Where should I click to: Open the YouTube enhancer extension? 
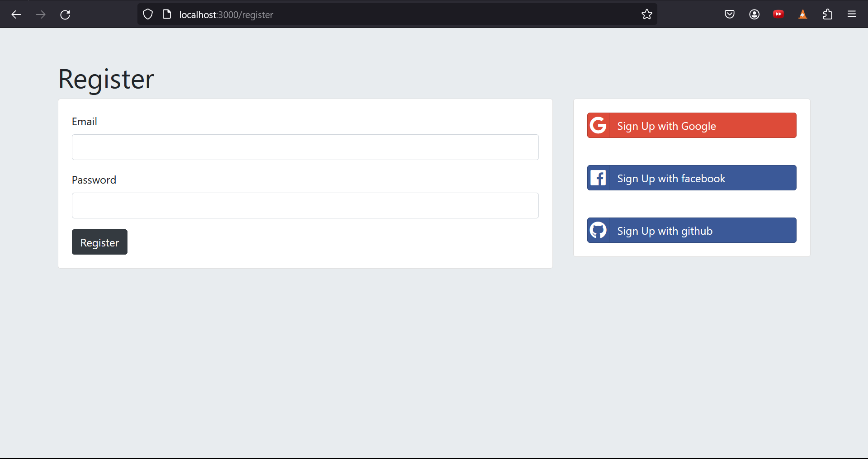point(778,14)
